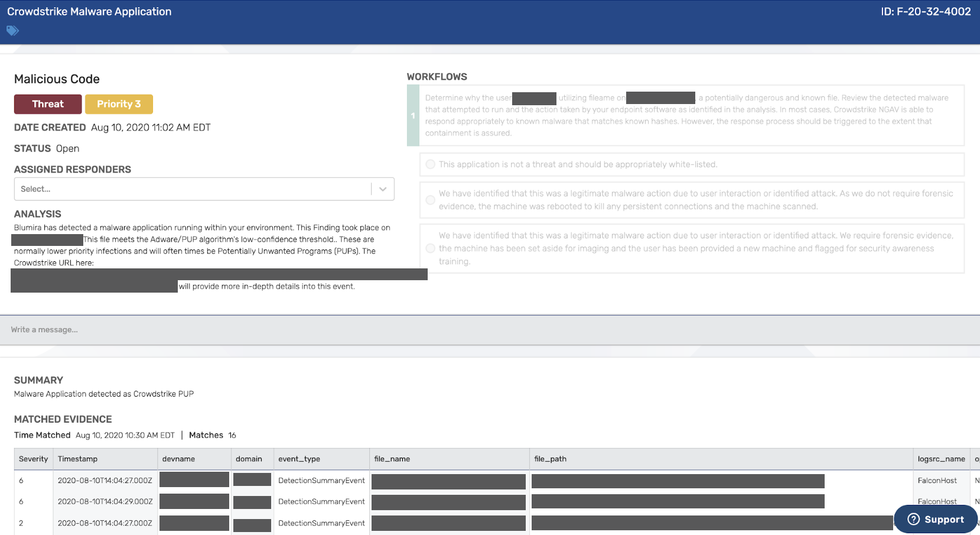Expand the responders chevron arrow
Screen dimensions: 980x535
point(383,189)
